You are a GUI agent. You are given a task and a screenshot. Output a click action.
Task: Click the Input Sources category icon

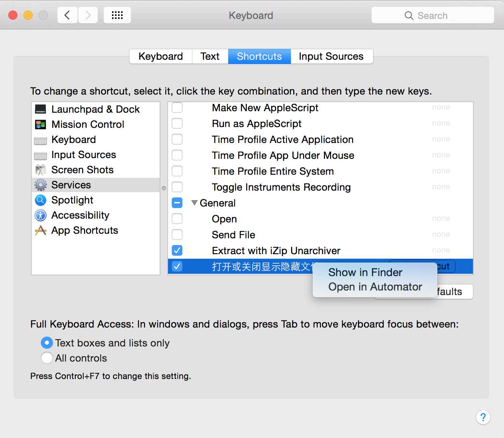40,156
